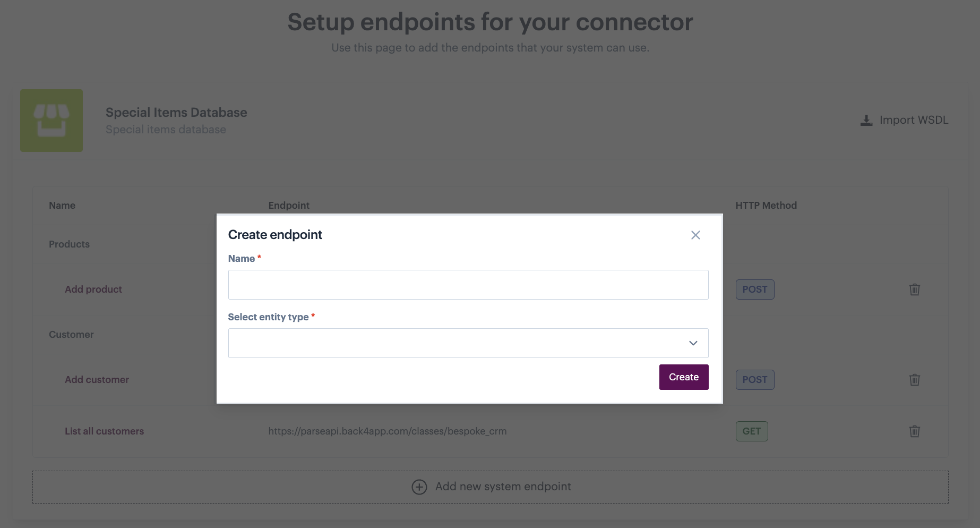Delete the Add customer endpoint
This screenshot has height=528, width=980.
[914, 380]
